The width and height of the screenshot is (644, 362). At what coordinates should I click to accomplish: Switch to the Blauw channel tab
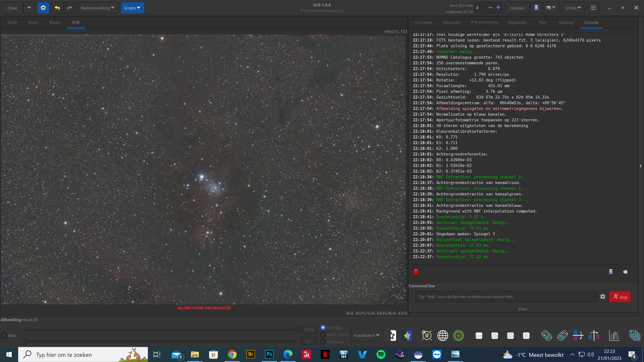(x=55, y=22)
